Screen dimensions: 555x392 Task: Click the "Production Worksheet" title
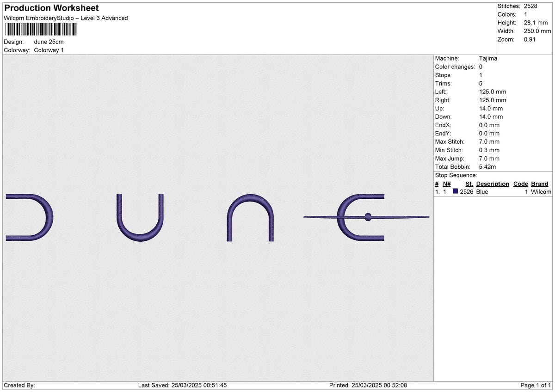click(51, 8)
